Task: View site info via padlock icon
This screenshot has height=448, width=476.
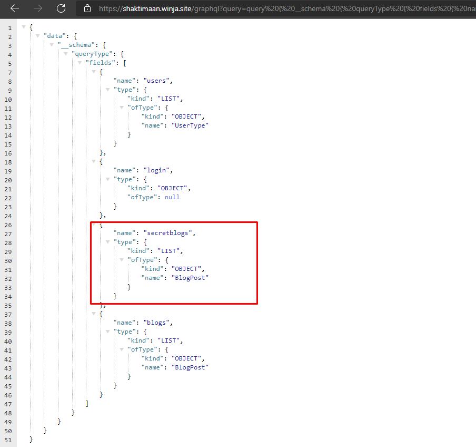Action: [87, 8]
